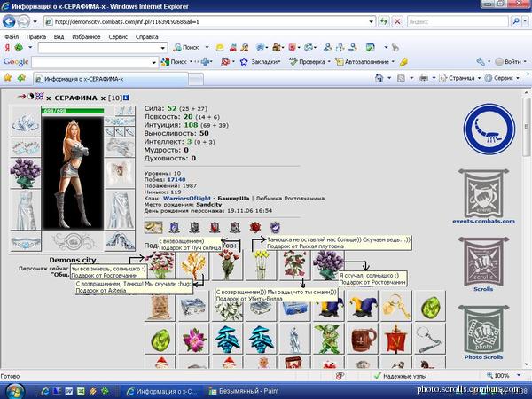
Task: Click the Home page house icon
Action: pos(379,78)
